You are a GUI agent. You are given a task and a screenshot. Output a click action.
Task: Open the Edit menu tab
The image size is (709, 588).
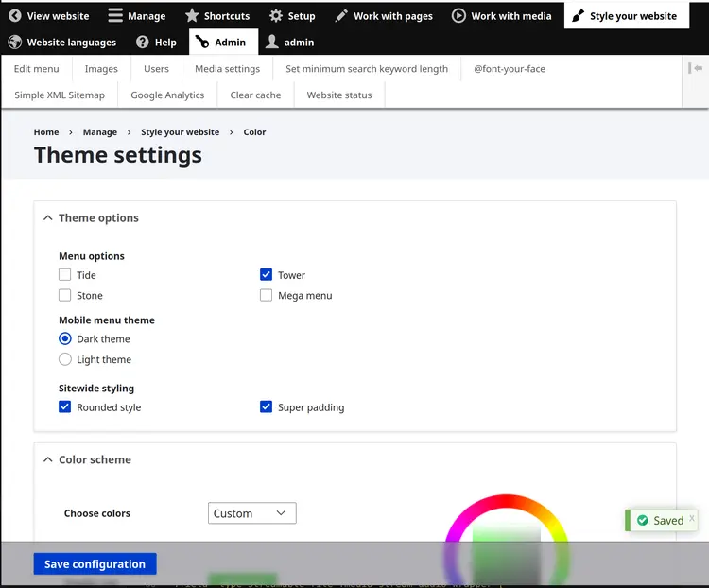[x=37, y=69]
